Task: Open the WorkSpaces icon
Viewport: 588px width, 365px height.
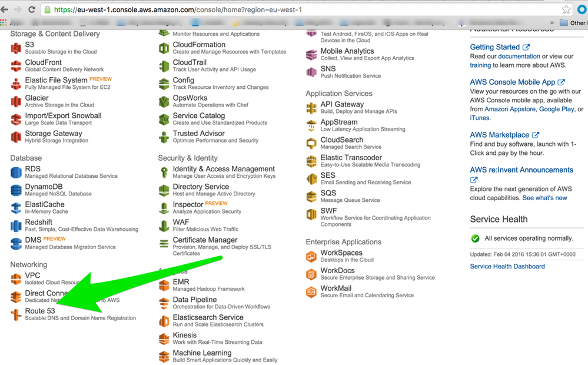Action: click(x=311, y=256)
